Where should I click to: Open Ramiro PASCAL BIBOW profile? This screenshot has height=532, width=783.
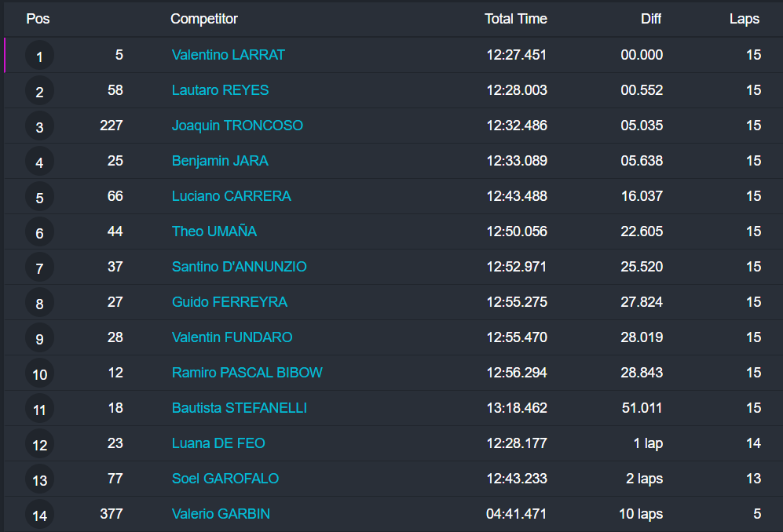pos(247,373)
